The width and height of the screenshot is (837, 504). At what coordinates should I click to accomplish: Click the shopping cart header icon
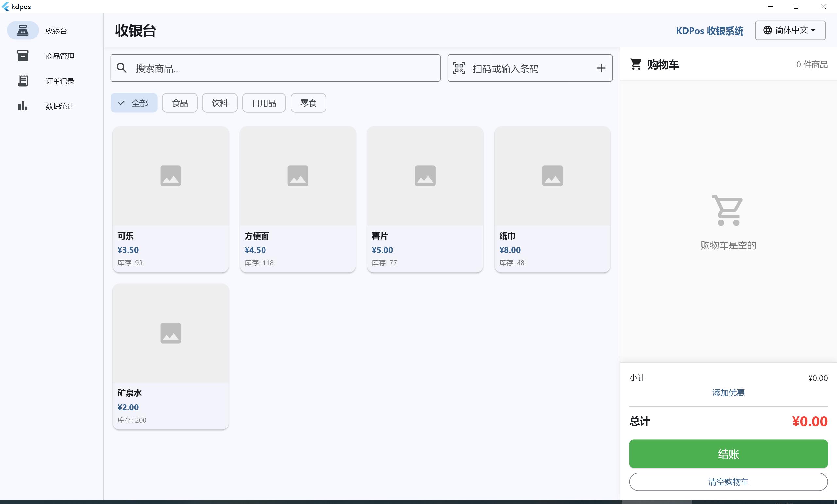tap(636, 64)
